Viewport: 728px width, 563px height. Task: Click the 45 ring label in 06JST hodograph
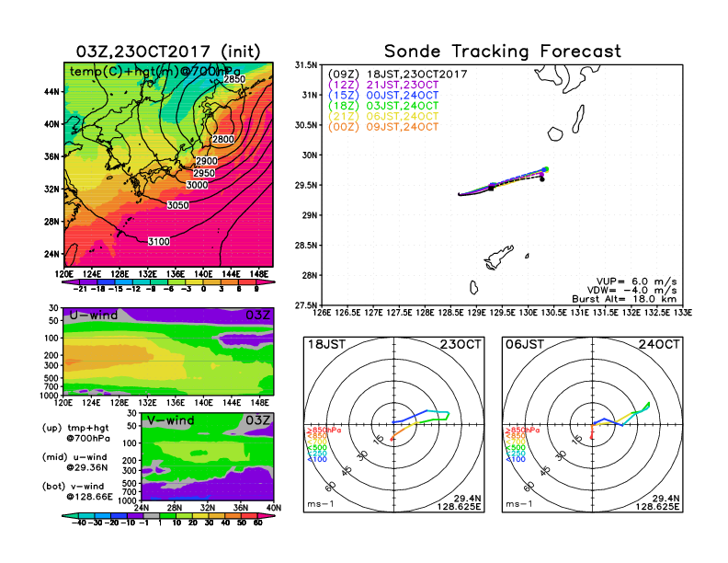click(545, 471)
